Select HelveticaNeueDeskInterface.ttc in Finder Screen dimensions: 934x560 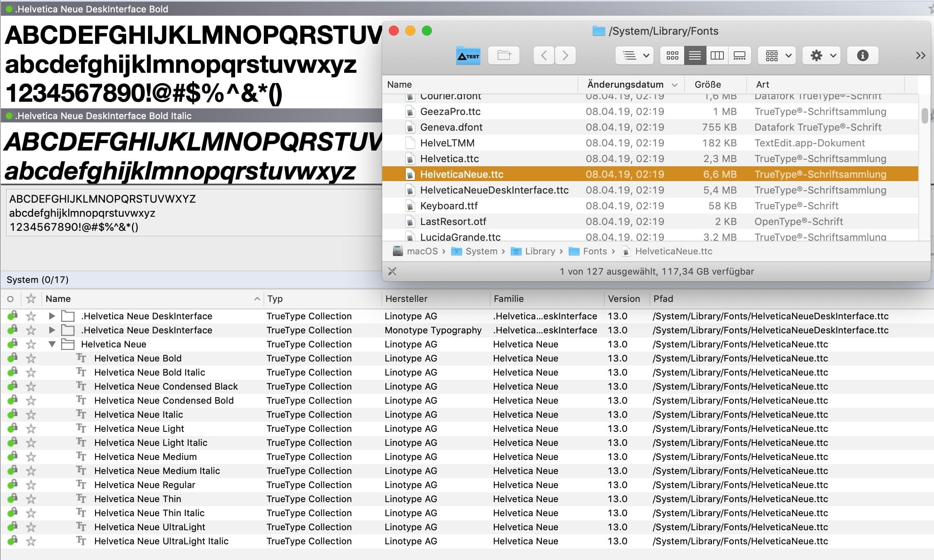650,190
